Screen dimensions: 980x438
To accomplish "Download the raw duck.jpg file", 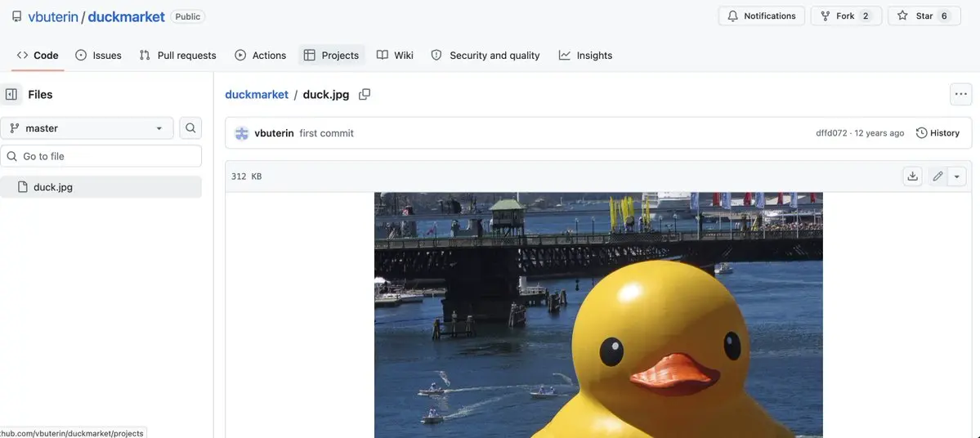I will (912, 177).
